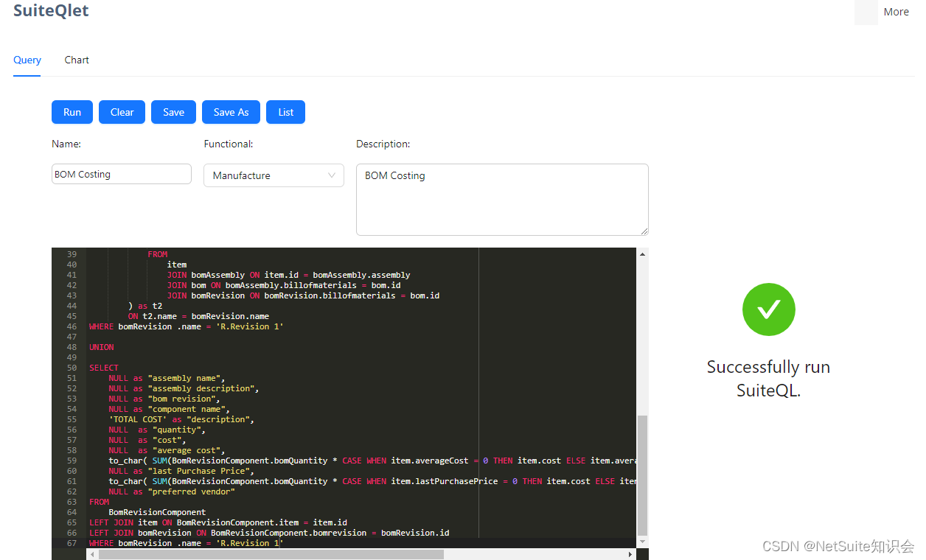Screen dimensions: 926x560
Task: Click SELECT on line 50
Action: [104, 368]
